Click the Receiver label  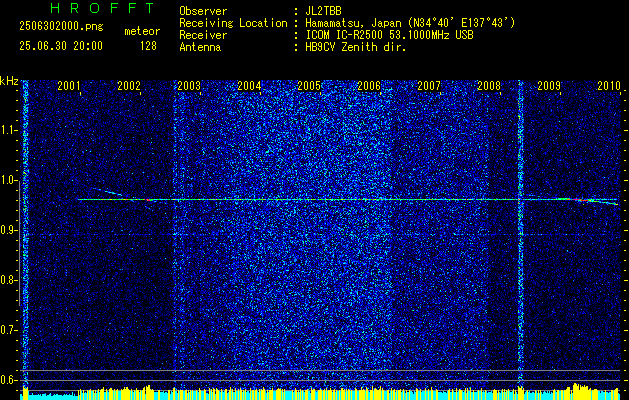203,35
